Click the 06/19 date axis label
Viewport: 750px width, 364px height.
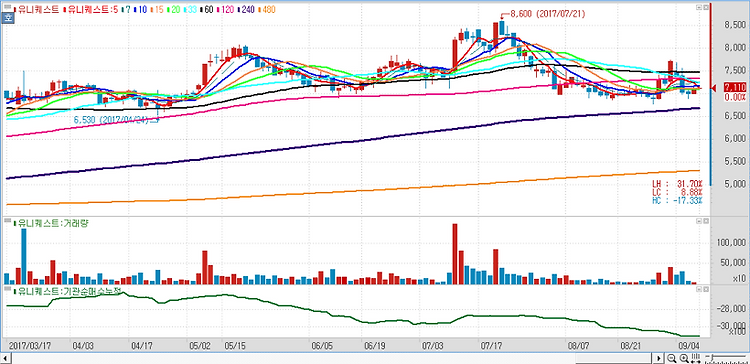point(375,345)
